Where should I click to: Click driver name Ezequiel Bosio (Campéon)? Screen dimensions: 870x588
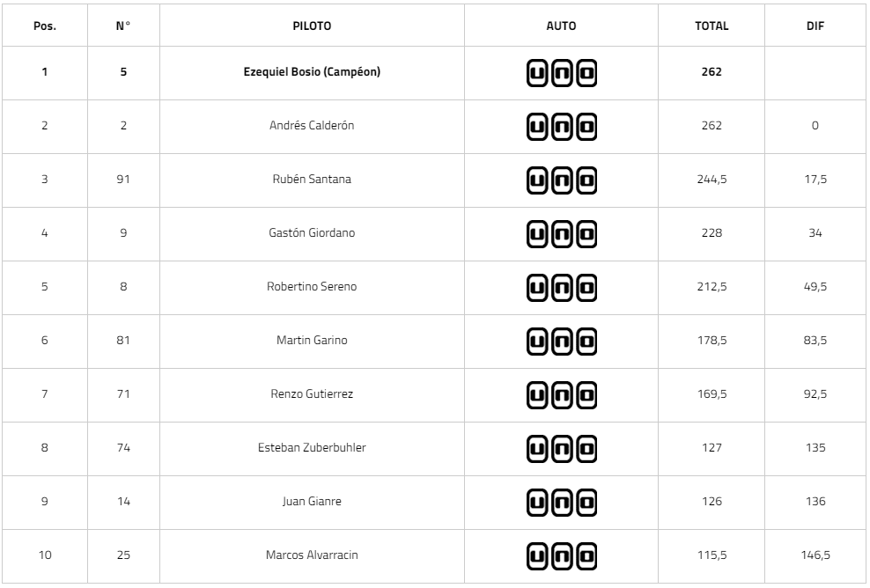pyautogui.click(x=312, y=72)
